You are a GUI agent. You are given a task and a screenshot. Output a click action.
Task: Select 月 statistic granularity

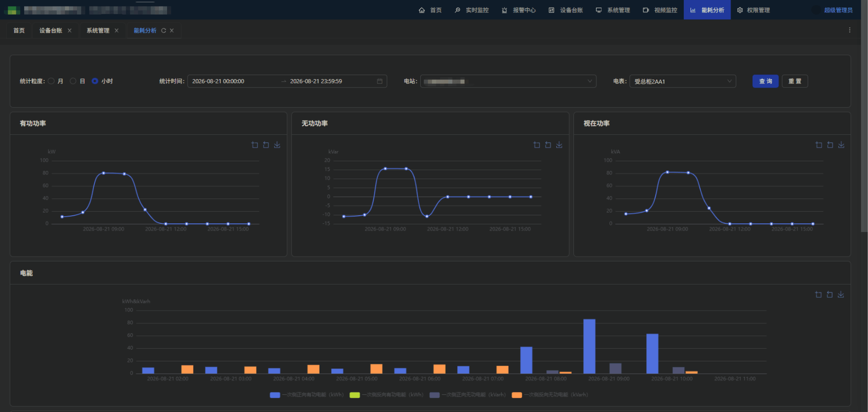point(51,81)
